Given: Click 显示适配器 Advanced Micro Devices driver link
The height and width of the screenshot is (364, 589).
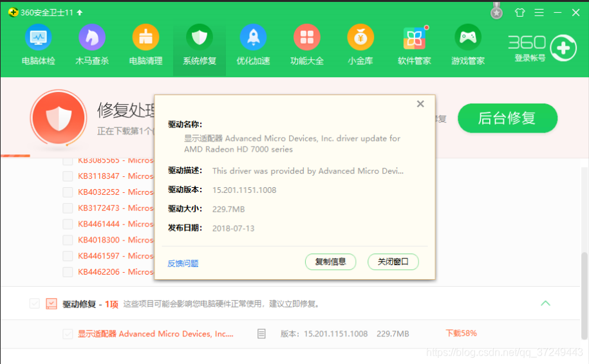Looking at the screenshot, I should click(x=156, y=334).
